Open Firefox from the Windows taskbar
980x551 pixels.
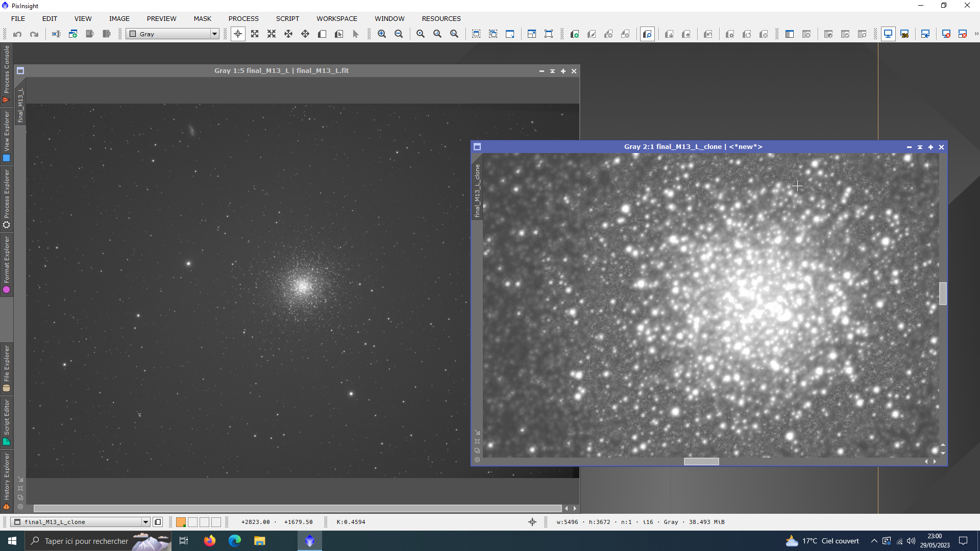tap(209, 541)
